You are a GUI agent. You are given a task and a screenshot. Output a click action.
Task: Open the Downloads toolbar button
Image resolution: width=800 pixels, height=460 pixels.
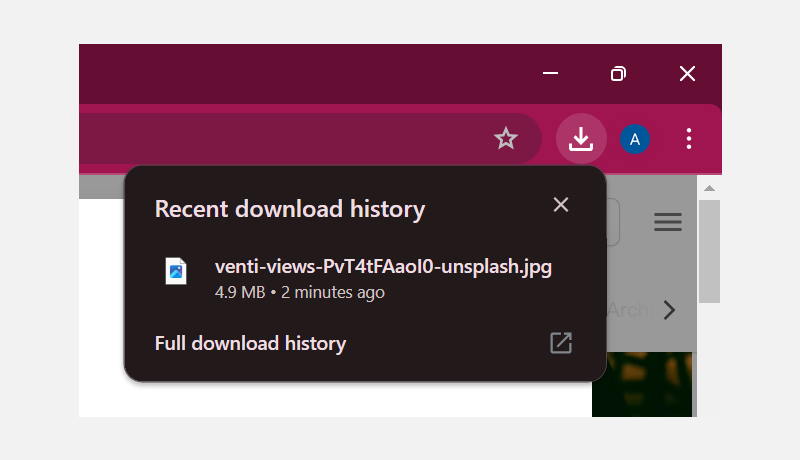581,138
